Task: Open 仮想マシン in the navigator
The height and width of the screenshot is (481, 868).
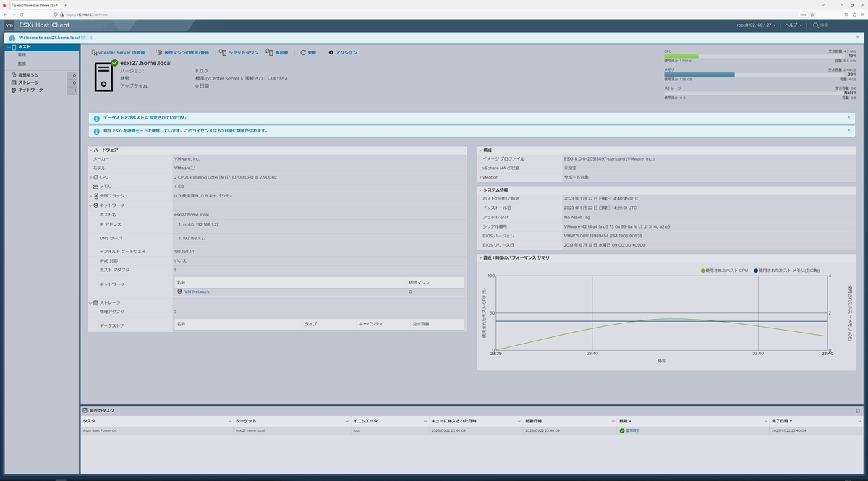Action: click(29, 75)
